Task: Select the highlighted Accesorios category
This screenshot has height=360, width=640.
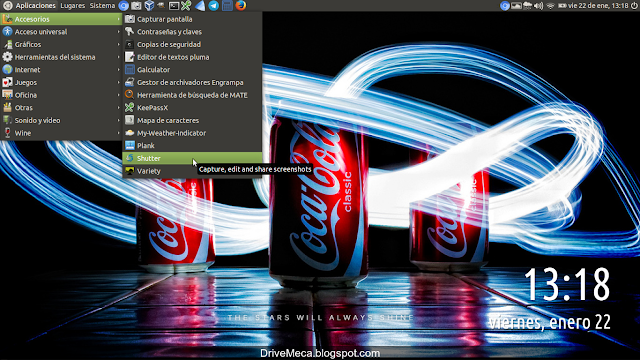Action: click(x=61, y=19)
